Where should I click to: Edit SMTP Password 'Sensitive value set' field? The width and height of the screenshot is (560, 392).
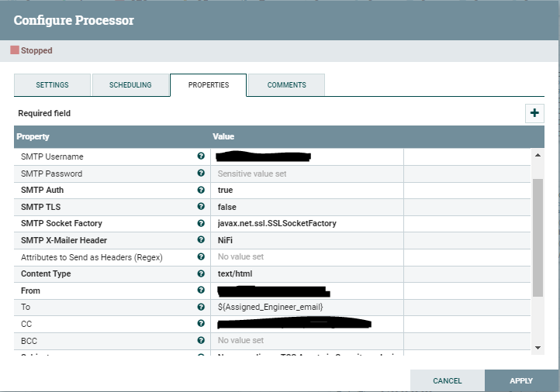click(307, 174)
